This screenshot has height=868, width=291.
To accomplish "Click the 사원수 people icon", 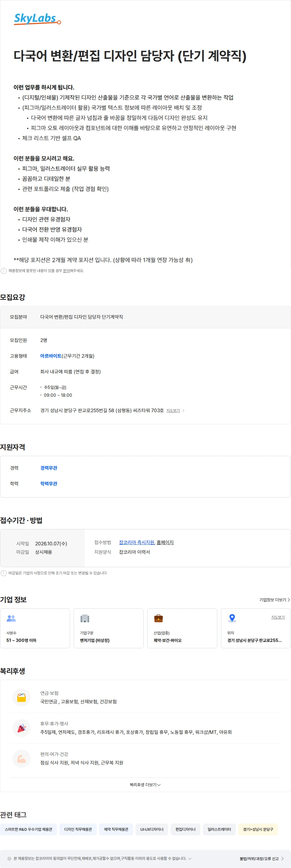I will [11, 618].
